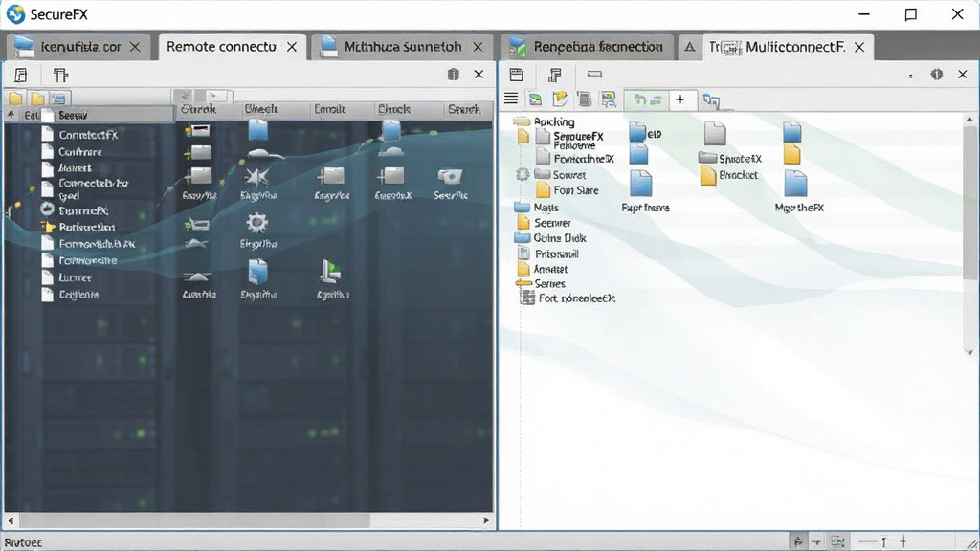
Task: Select ConnectectFX in left tree
Action: (x=88, y=134)
